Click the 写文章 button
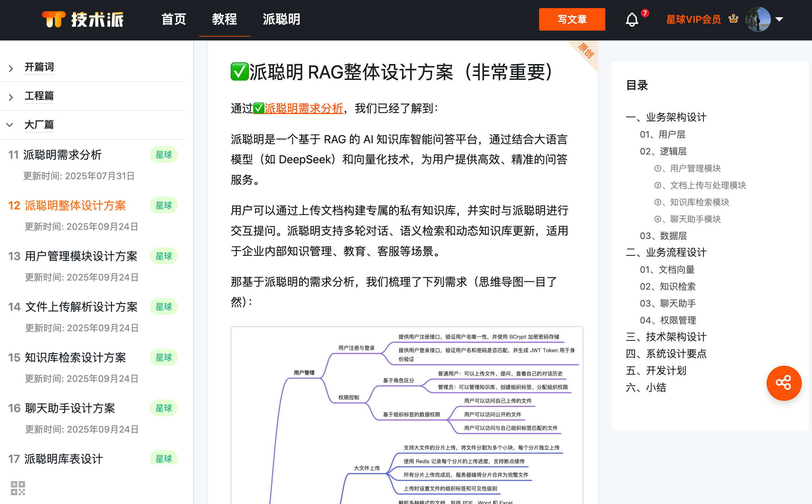The height and width of the screenshot is (504, 812). click(x=572, y=19)
